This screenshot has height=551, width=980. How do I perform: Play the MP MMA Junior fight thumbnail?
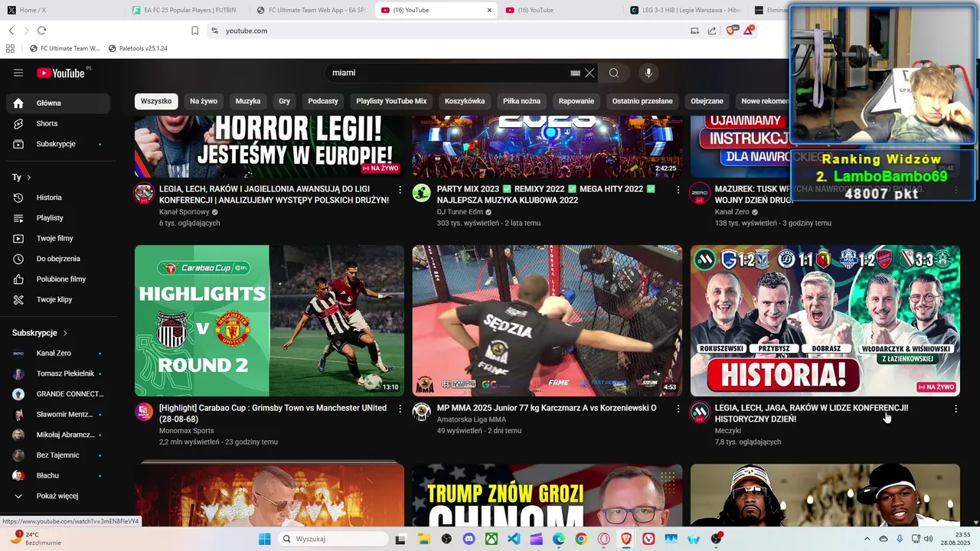[547, 321]
